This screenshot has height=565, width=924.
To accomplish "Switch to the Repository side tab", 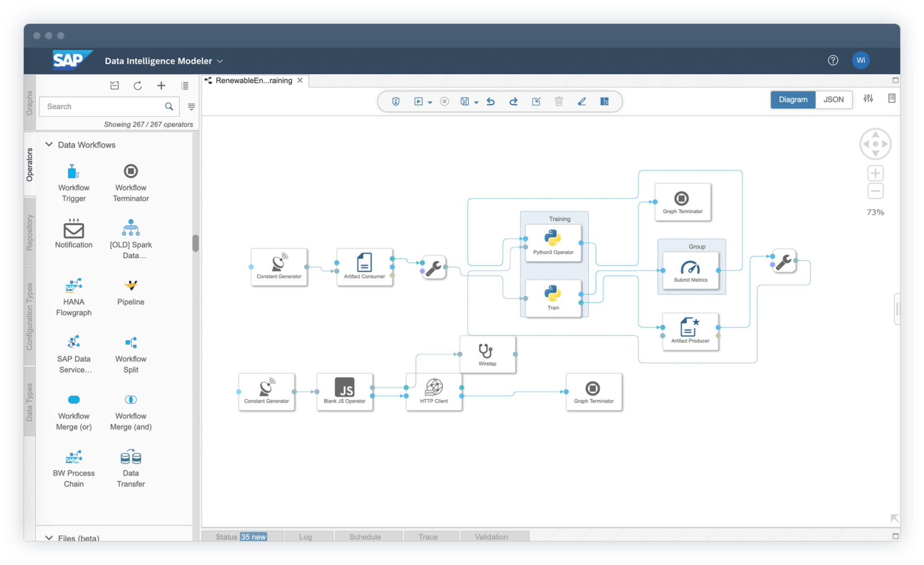I will pyautogui.click(x=29, y=232).
